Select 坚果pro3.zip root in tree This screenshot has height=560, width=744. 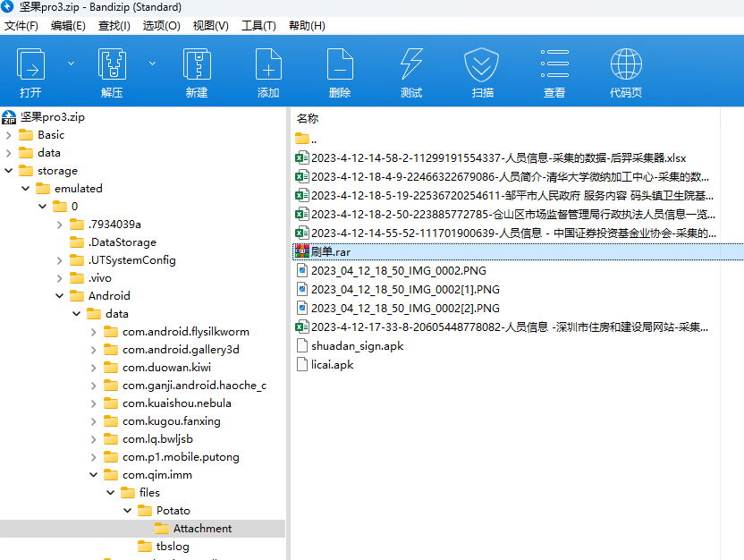coord(44,117)
